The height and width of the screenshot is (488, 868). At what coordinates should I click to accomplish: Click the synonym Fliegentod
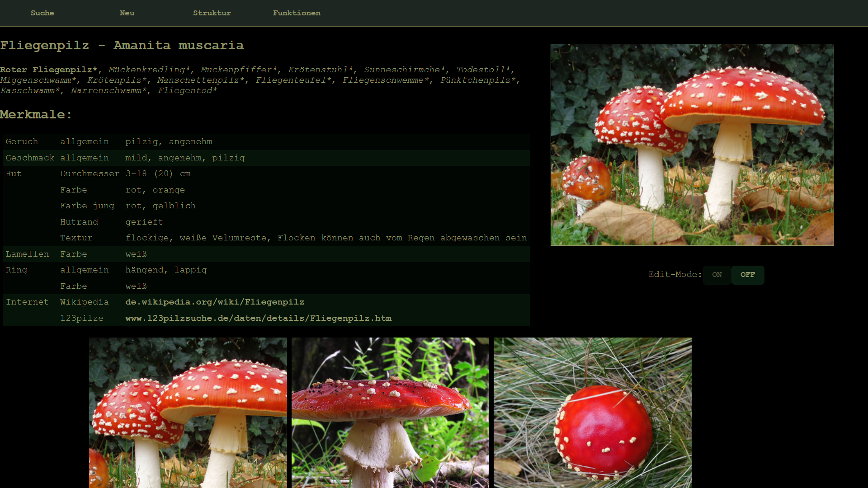pos(187,90)
